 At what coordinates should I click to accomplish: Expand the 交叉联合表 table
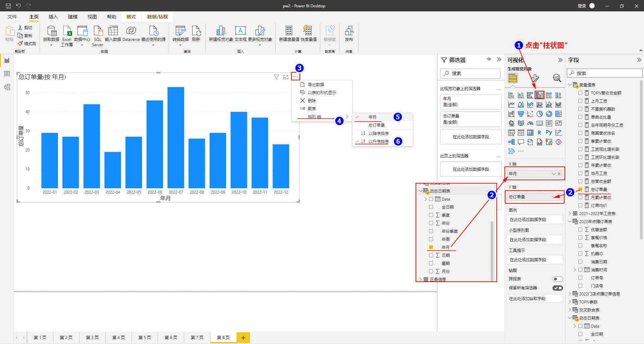570,310
